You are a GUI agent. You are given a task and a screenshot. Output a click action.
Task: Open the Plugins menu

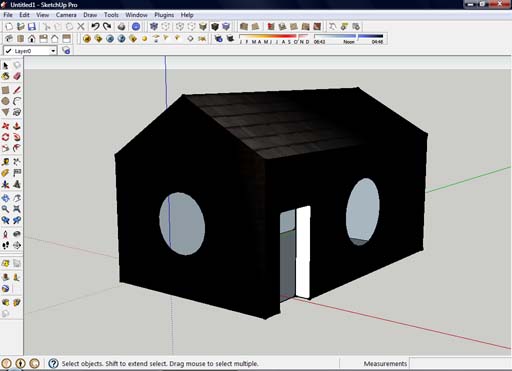pos(164,15)
